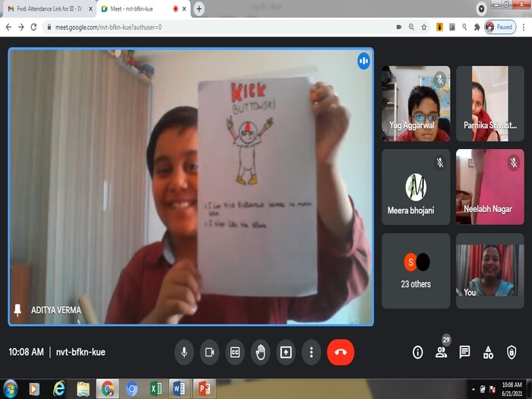Select Yug Aggarwal video tile

[x=416, y=103]
